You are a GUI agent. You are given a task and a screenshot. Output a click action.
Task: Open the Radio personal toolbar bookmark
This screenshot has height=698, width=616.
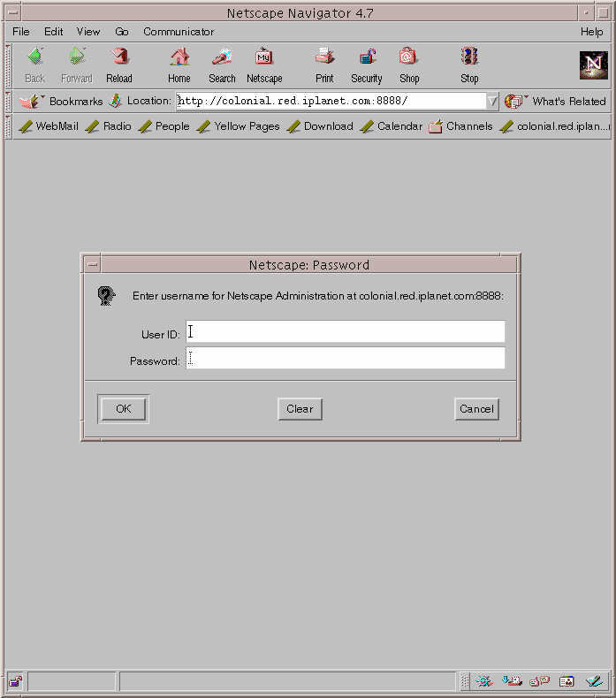coord(108,126)
